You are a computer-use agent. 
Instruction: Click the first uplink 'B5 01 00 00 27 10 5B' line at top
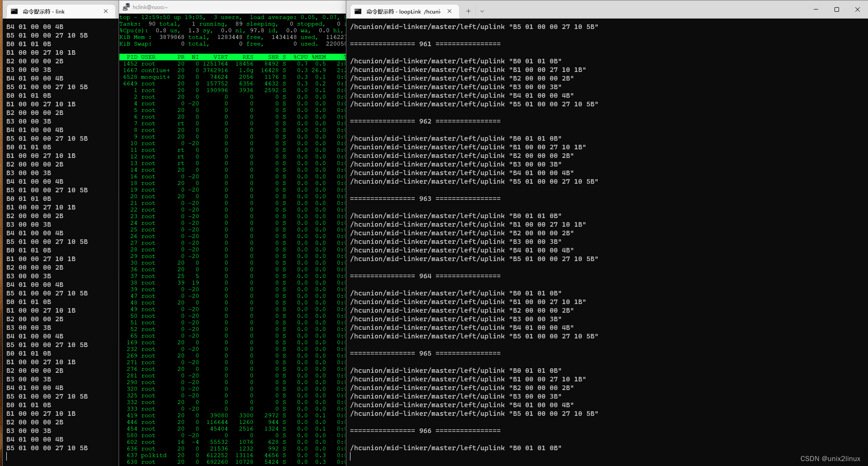click(474, 27)
